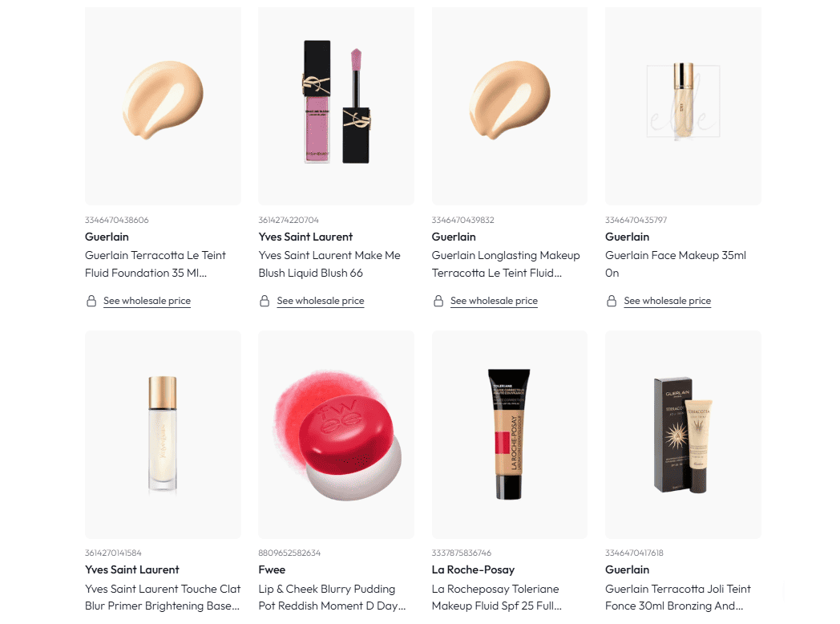Open Guerlain Terracotta Joli Teint box image
Viewport: 840px width, 624px height.
[683, 434]
